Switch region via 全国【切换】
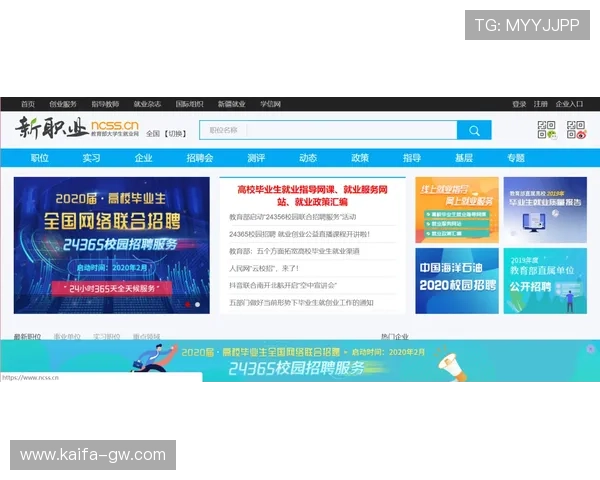The height and width of the screenshot is (480, 600). point(166,134)
